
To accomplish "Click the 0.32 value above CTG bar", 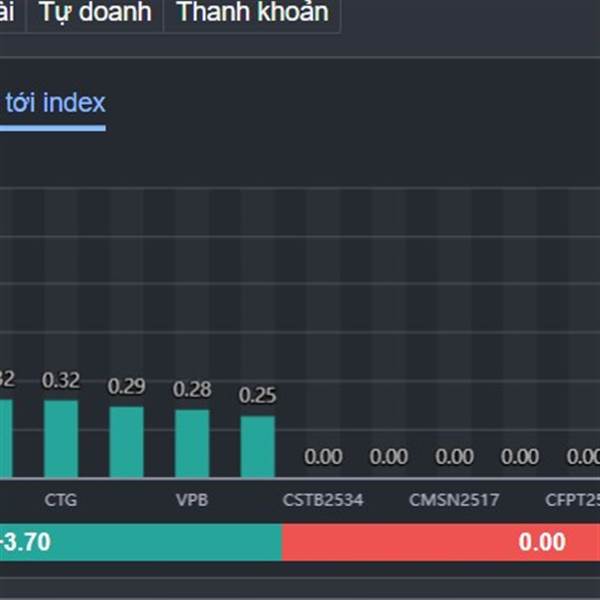I will 61,380.
